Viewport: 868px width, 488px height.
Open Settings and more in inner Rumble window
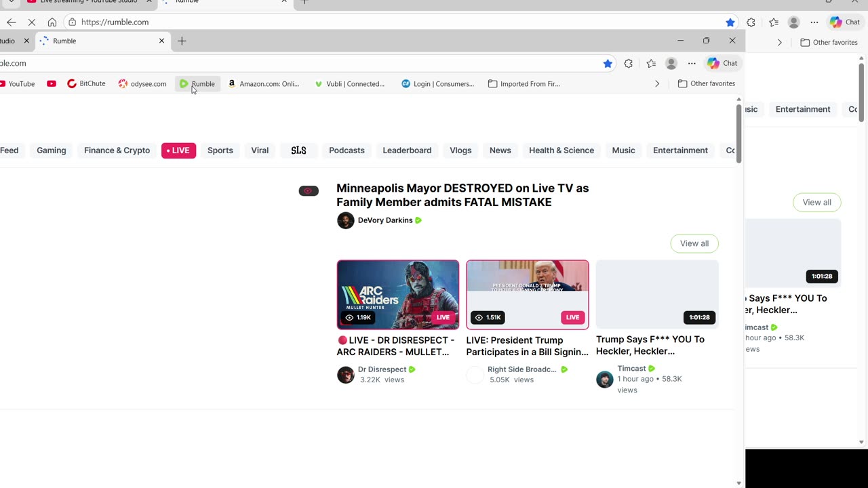click(x=692, y=63)
